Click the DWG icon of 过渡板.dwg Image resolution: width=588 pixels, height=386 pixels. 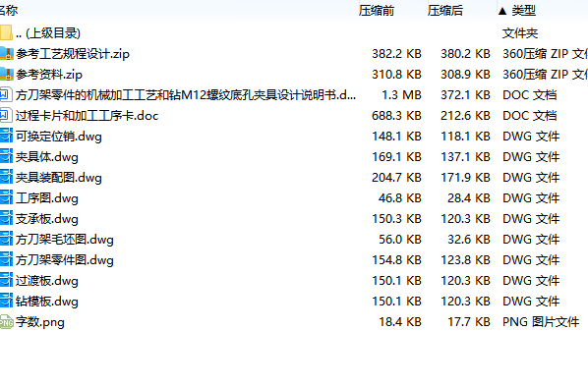point(6,280)
